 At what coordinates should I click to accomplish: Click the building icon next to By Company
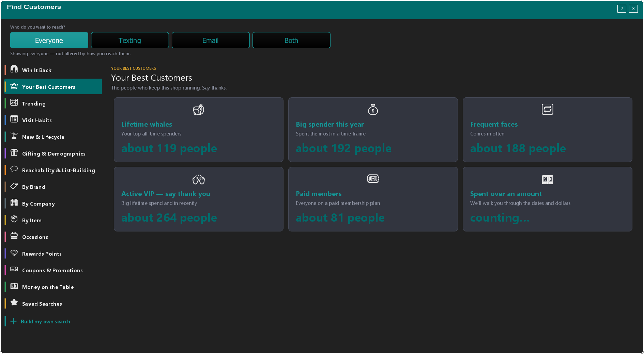[x=14, y=203]
